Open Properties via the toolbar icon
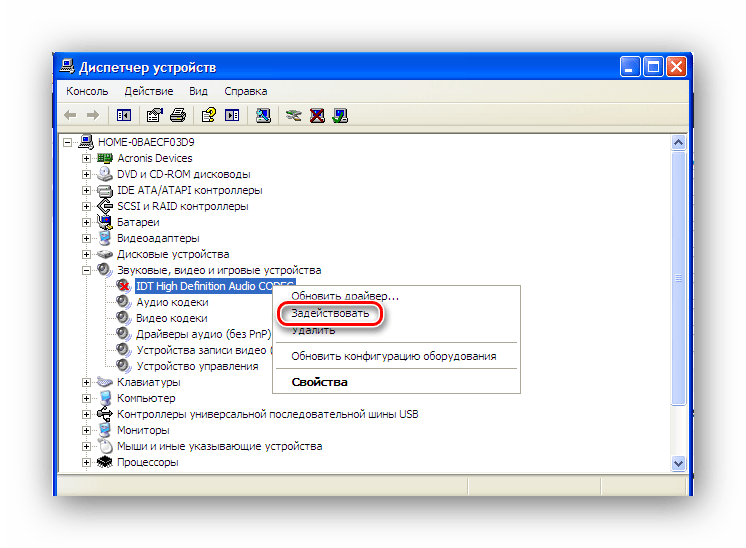The width and height of the screenshot is (746, 548). 155,115
